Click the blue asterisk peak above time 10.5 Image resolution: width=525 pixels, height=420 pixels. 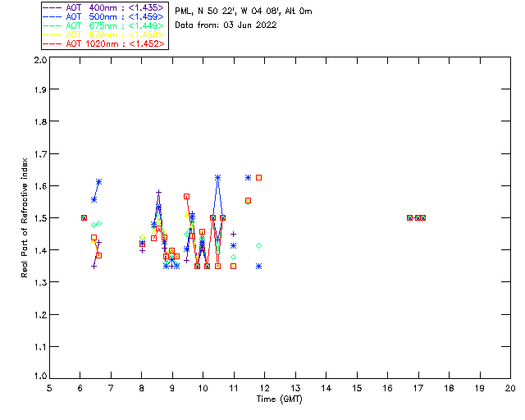click(218, 177)
